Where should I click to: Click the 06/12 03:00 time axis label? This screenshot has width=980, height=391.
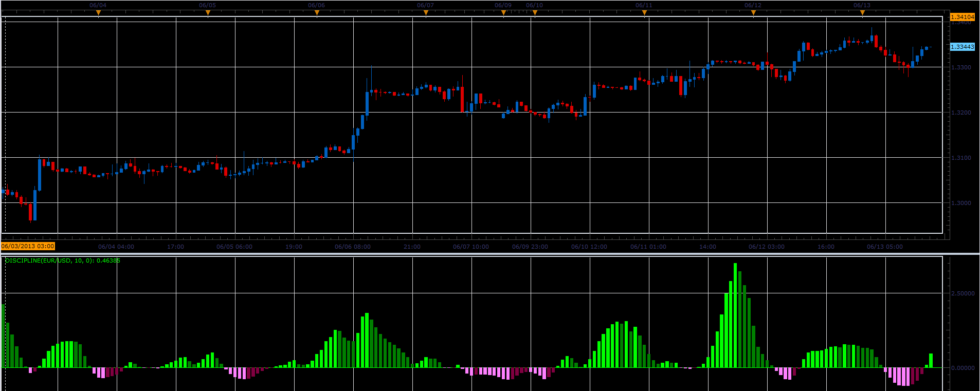(767, 247)
